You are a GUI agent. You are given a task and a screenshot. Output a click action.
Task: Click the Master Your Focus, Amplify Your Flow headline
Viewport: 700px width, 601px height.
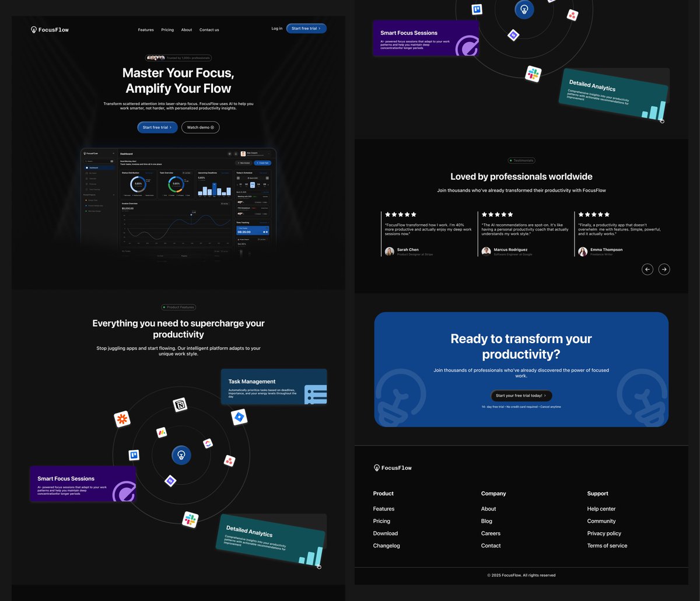tap(178, 81)
